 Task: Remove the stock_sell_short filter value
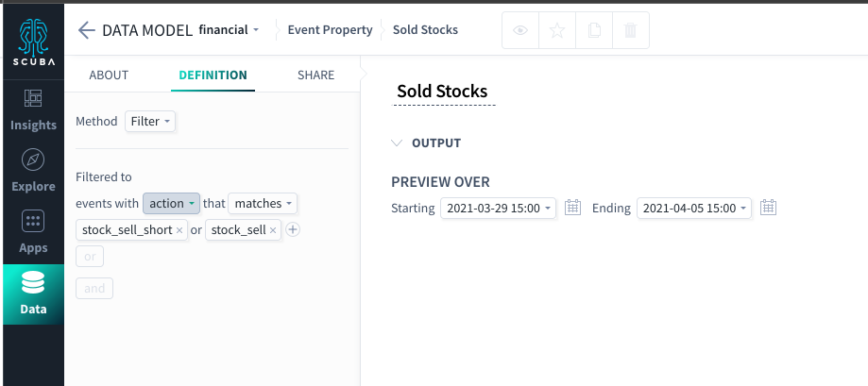179,230
